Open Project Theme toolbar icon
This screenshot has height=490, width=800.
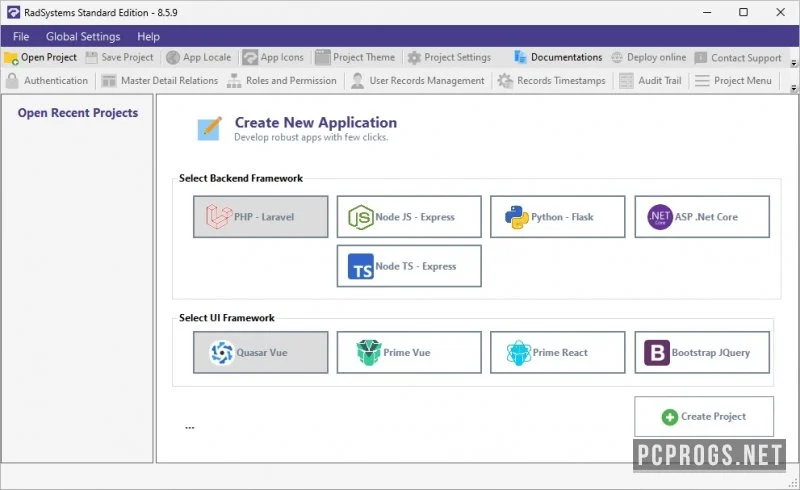pos(322,58)
